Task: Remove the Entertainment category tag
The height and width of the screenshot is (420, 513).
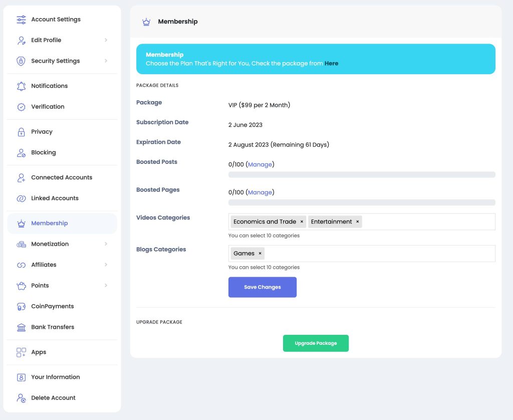Action: (x=357, y=222)
